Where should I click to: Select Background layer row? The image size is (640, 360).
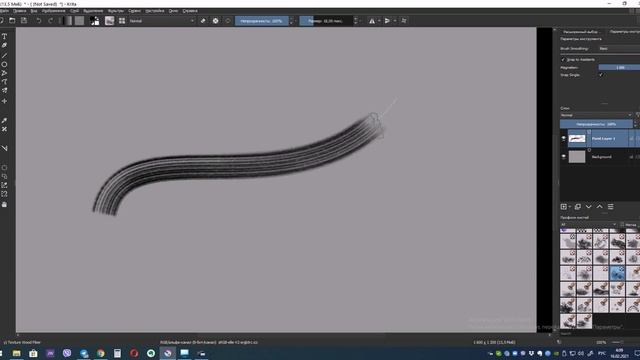[x=600, y=157]
